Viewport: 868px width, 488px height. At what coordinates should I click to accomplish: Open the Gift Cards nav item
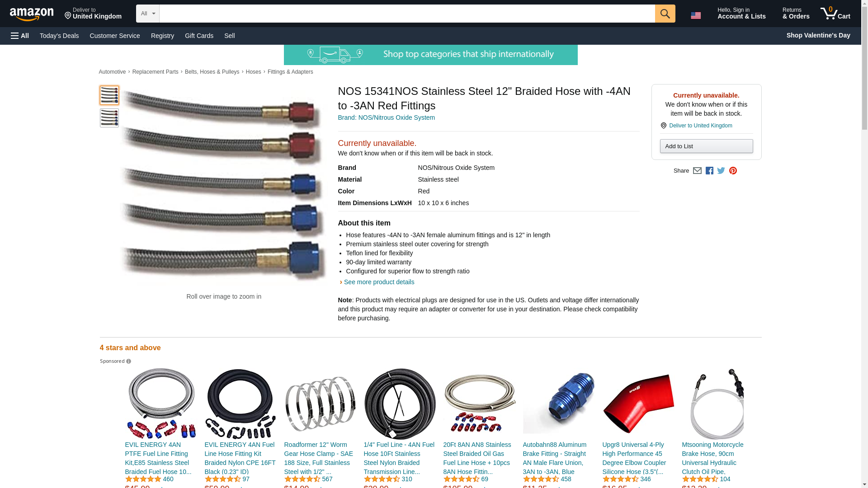[x=199, y=36]
